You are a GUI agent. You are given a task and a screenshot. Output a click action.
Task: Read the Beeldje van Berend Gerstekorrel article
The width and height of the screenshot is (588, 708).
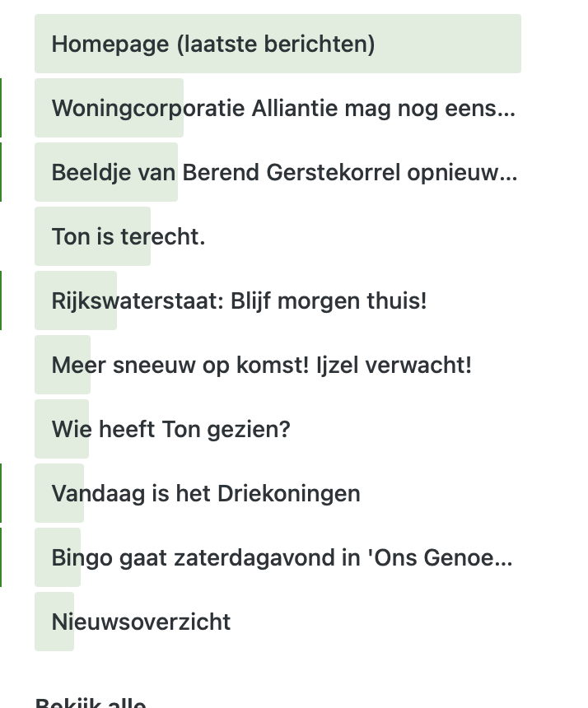click(x=284, y=172)
